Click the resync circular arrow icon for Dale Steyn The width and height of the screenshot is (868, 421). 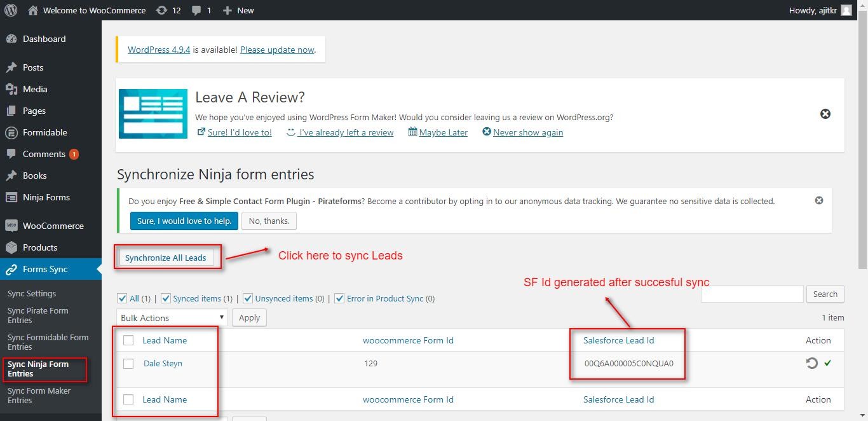[811, 363]
